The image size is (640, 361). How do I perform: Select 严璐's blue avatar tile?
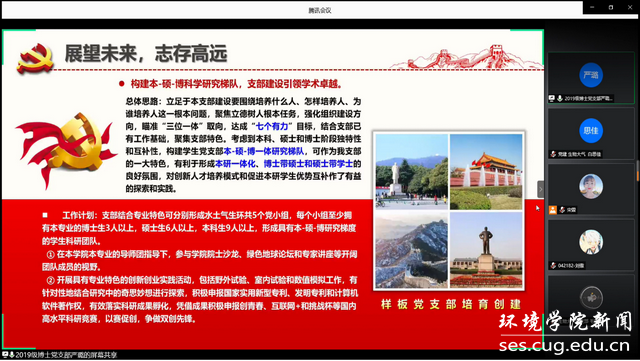click(x=591, y=75)
